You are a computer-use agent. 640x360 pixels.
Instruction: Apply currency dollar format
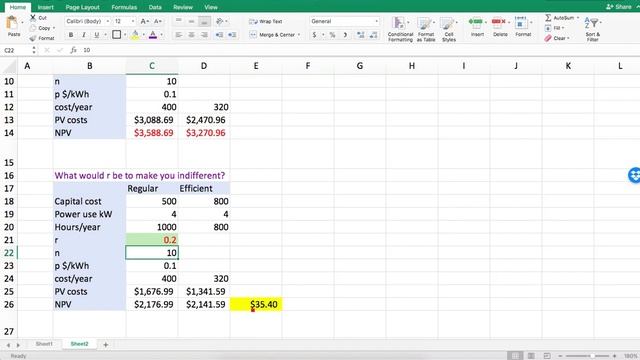click(314, 35)
